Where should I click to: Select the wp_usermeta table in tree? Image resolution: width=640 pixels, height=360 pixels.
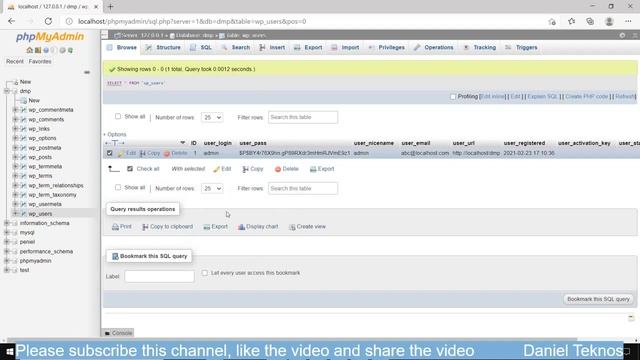[x=45, y=204]
